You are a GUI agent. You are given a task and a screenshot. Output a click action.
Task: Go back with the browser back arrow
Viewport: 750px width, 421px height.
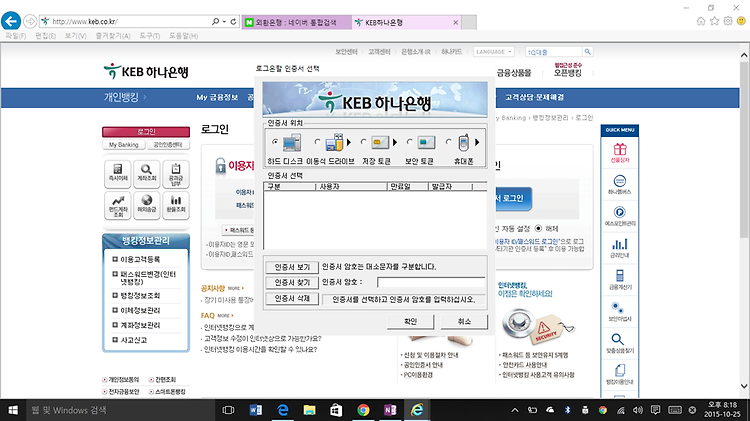[x=11, y=21]
